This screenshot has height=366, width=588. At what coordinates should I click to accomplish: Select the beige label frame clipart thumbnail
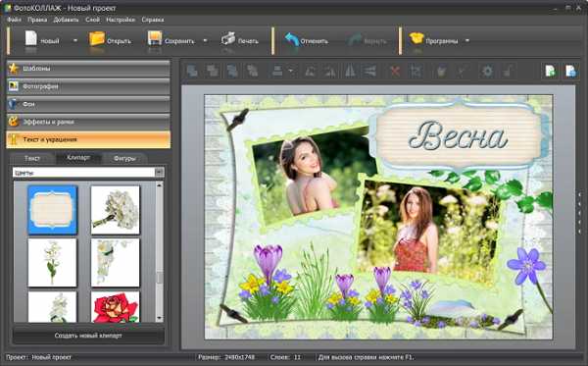tap(53, 210)
